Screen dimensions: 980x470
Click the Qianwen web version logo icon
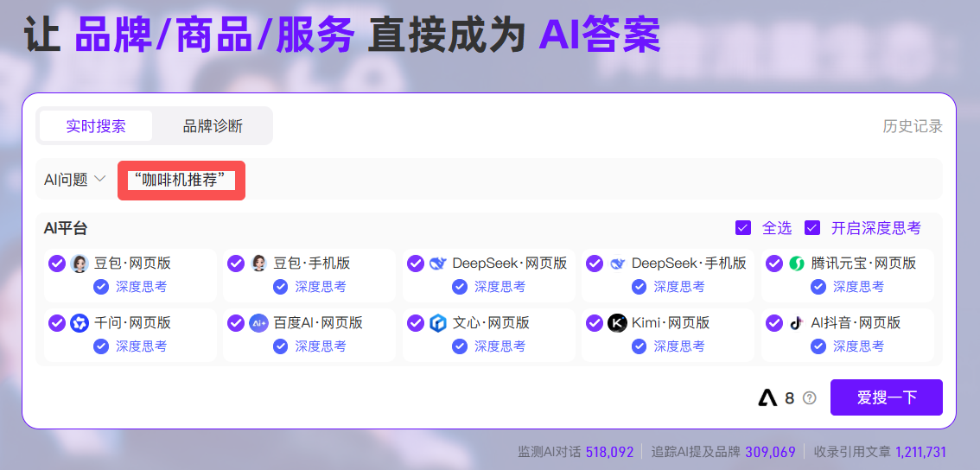click(80, 323)
